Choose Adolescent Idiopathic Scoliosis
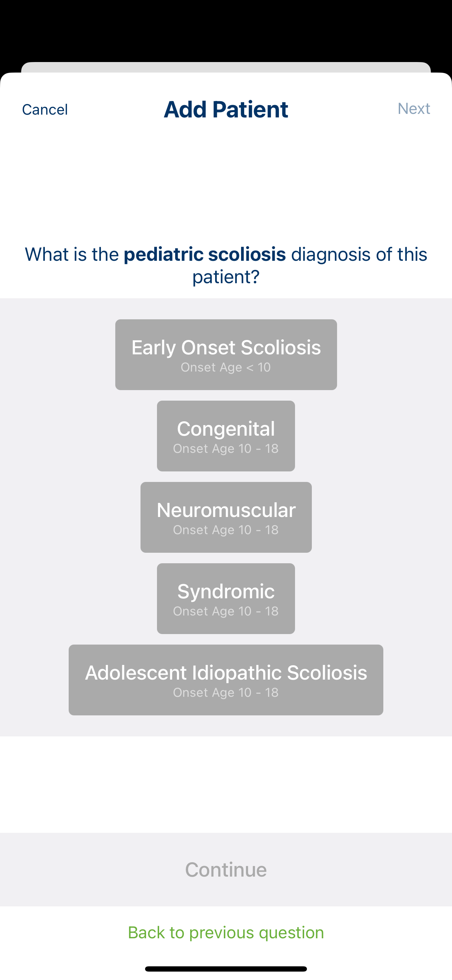This screenshot has height=980, width=452. tap(226, 680)
